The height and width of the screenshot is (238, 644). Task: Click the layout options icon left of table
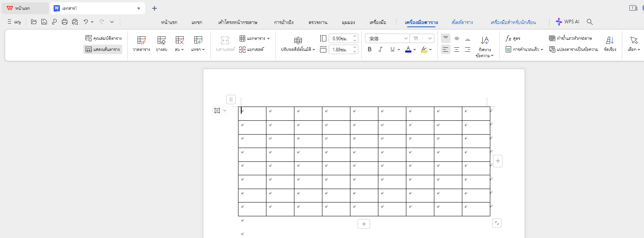coord(217,111)
